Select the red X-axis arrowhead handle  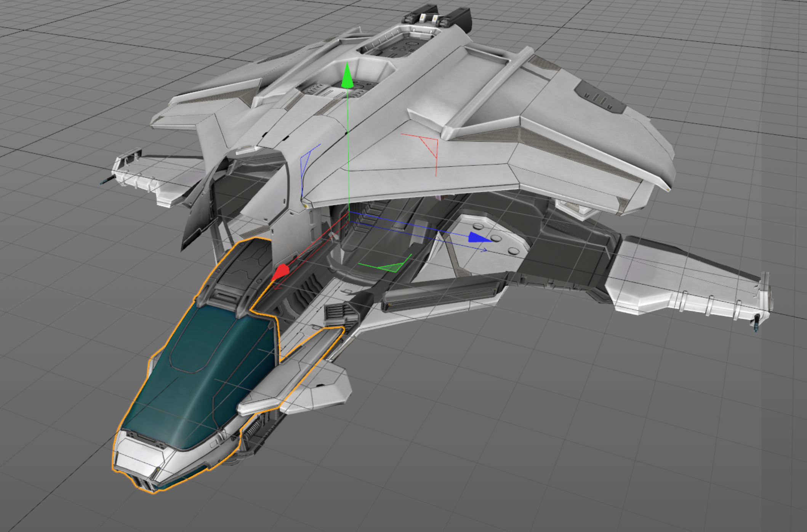click(x=281, y=272)
